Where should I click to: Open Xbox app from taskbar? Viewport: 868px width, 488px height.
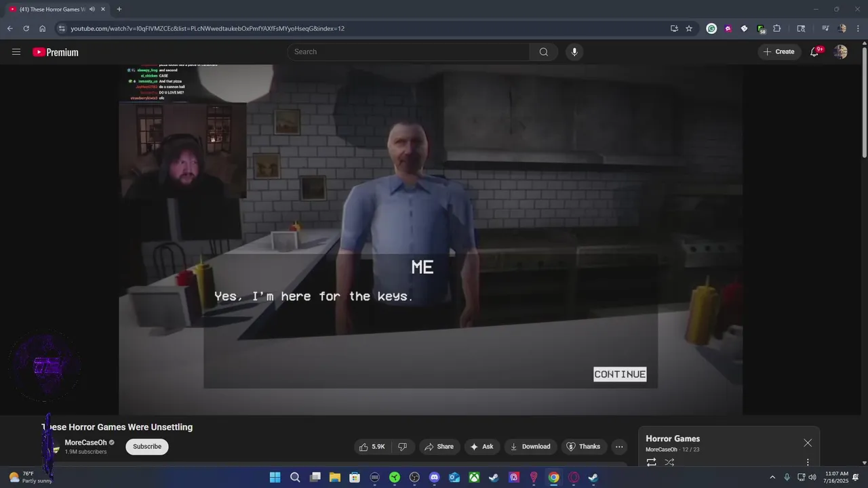(474, 477)
